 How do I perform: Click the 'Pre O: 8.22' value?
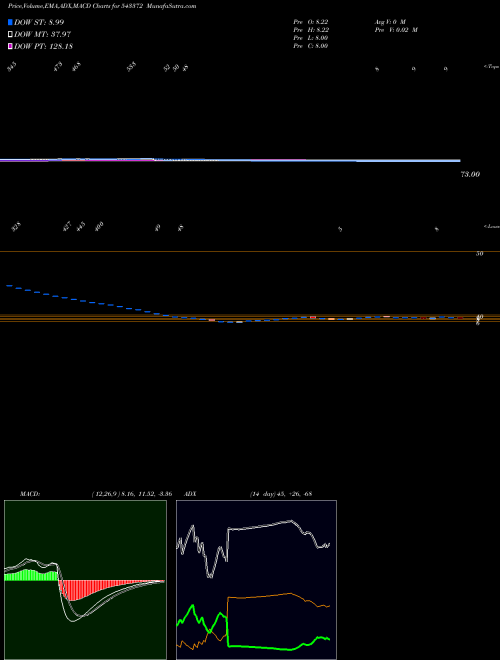click(311, 21)
